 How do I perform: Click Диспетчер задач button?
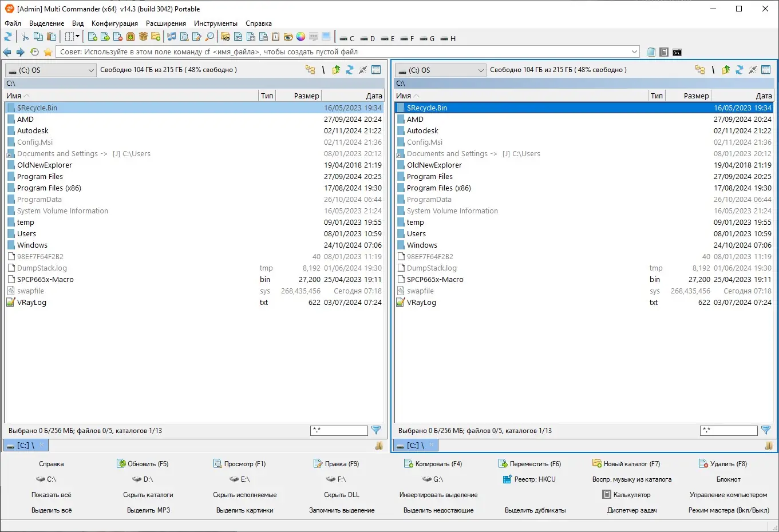click(632, 510)
